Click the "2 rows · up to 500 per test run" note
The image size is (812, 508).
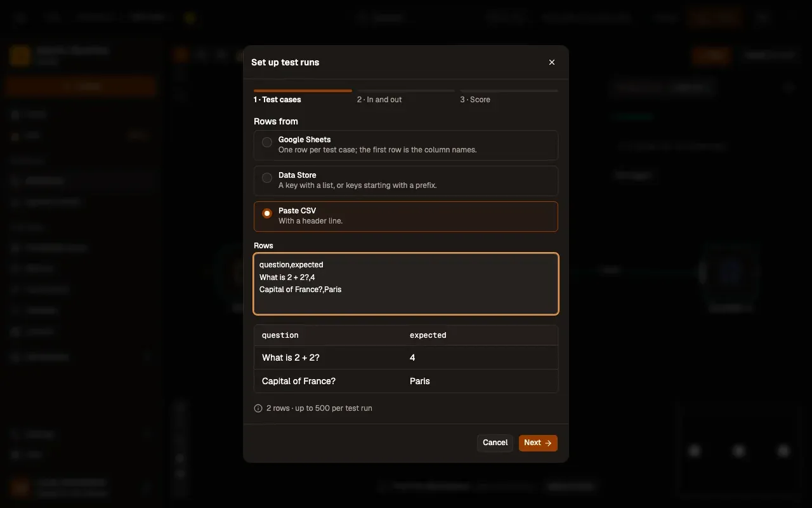319,408
